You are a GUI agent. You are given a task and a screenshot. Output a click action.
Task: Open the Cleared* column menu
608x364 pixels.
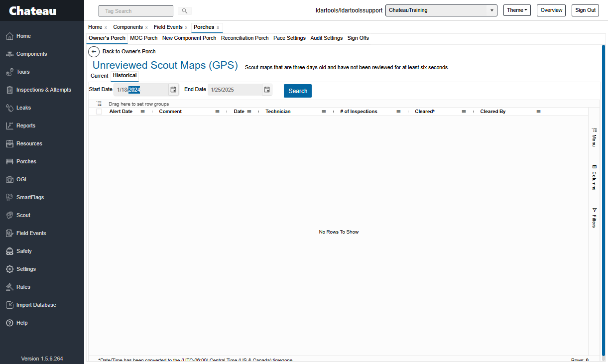464,112
